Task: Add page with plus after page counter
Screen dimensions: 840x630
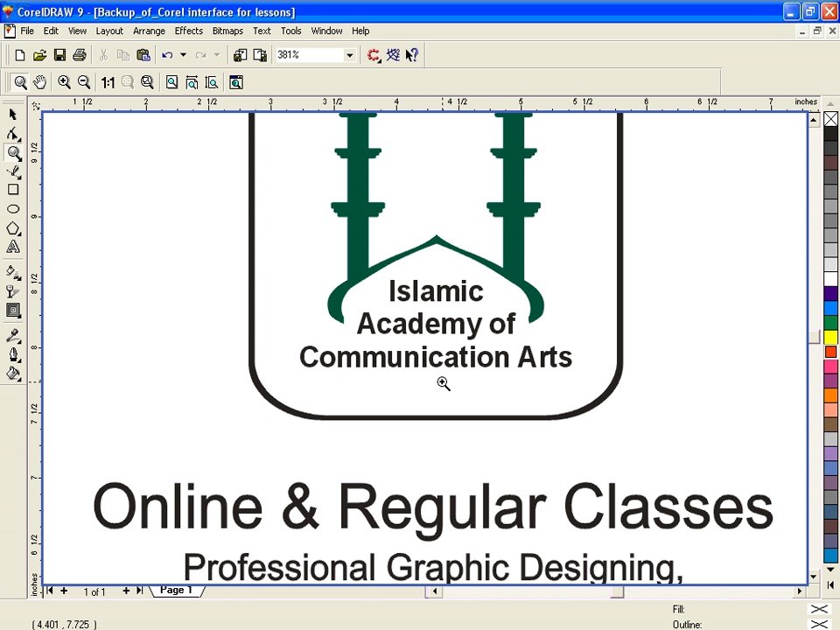Action: [x=126, y=591]
